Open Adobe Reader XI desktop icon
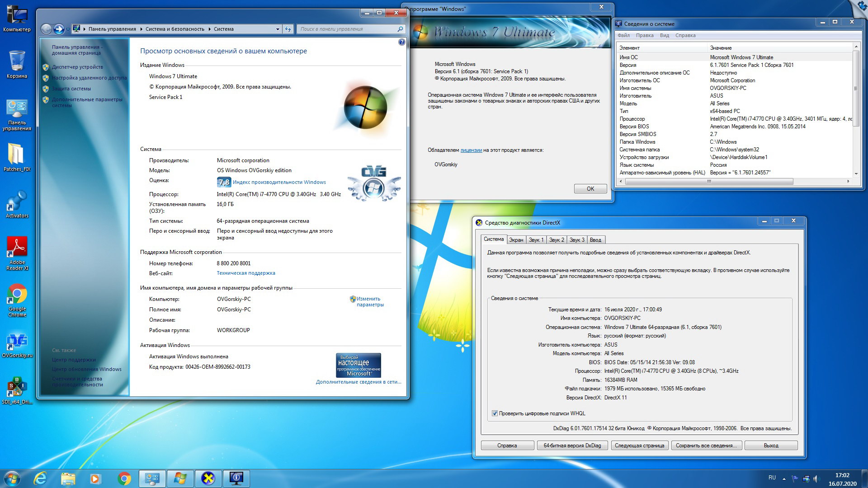Image resolution: width=868 pixels, height=488 pixels. [17, 248]
